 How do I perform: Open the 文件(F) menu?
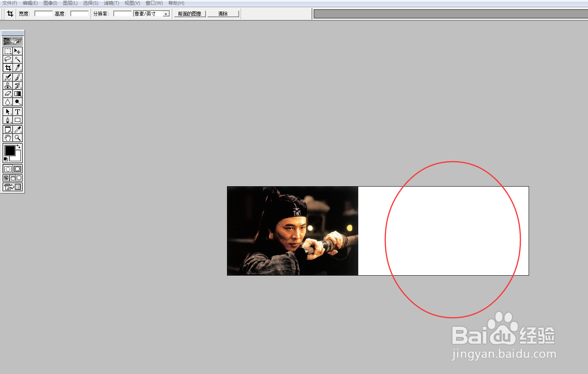click(10, 3)
